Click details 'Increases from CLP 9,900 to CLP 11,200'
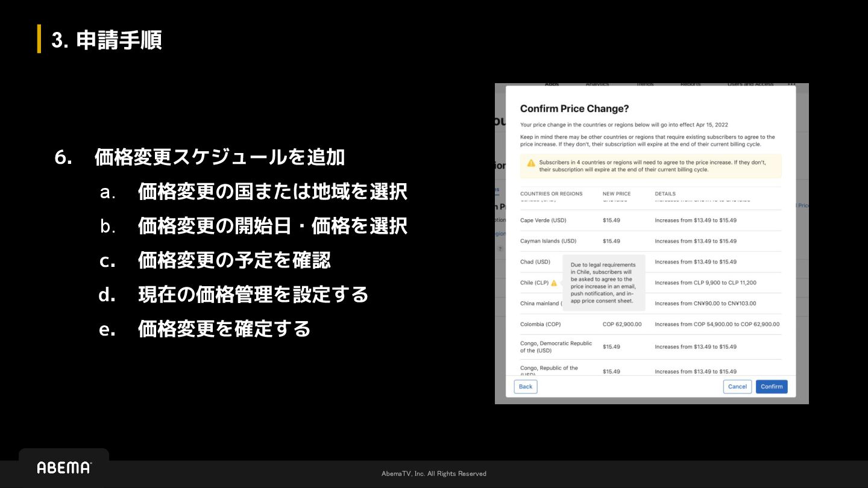This screenshot has height=488, width=868. click(706, 283)
